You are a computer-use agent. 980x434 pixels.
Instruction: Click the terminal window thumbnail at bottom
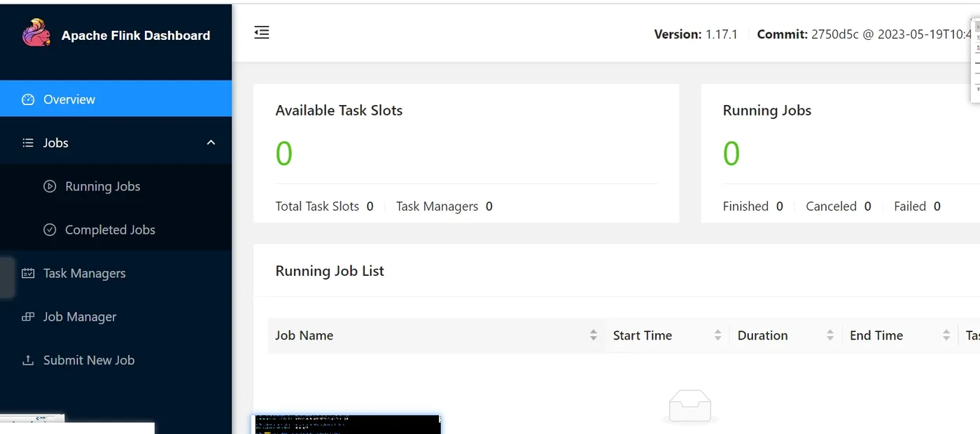[346, 424]
